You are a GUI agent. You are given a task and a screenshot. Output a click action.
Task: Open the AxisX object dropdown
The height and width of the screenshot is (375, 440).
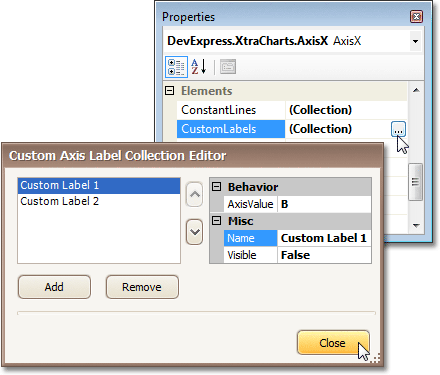pos(415,41)
